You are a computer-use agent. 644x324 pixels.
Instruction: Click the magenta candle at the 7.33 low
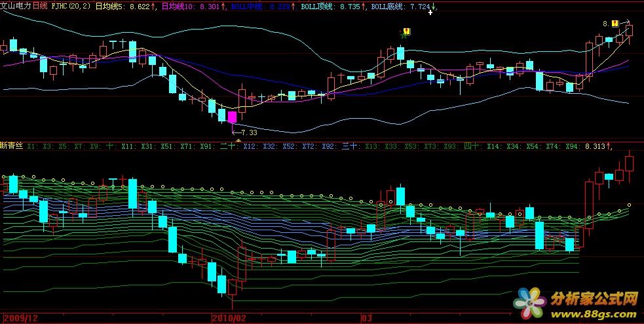click(x=232, y=117)
